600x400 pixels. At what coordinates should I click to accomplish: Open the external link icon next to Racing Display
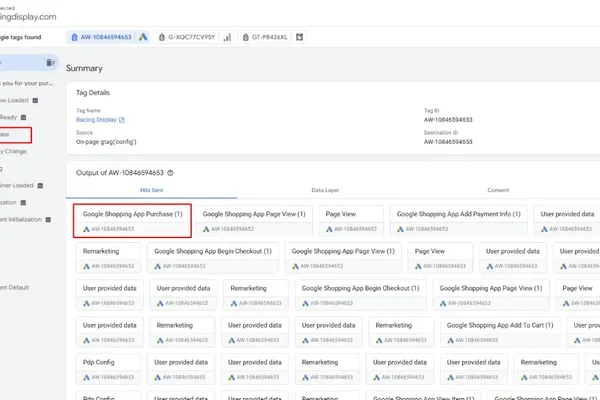coord(122,120)
